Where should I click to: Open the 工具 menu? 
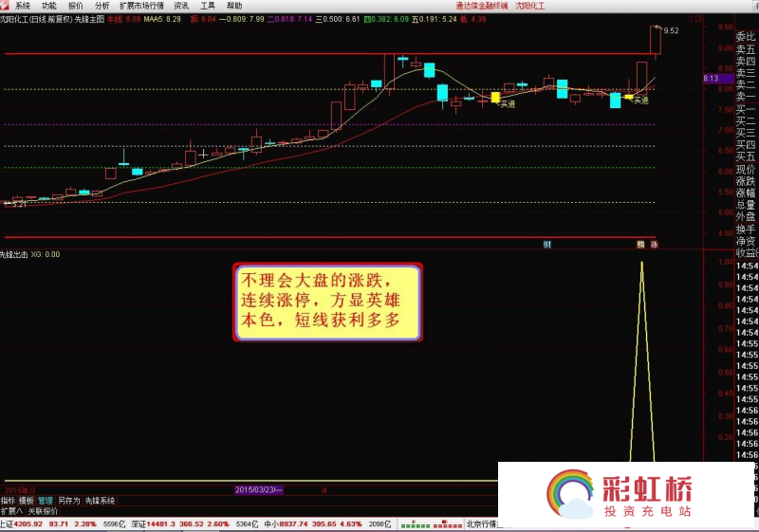click(207, 6)
